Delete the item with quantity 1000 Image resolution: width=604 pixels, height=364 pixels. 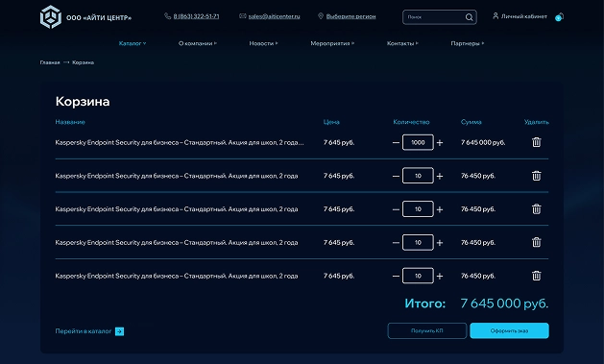tap(537, 142)
